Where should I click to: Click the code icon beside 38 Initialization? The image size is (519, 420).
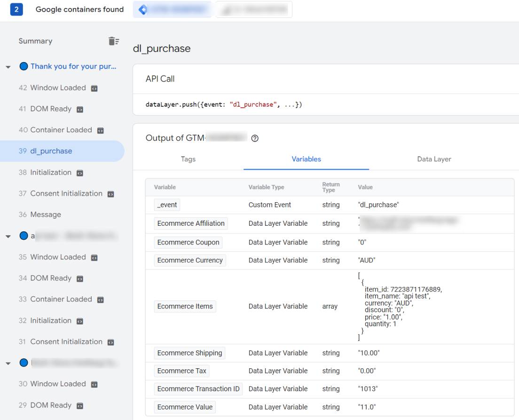tap(80, 173)
